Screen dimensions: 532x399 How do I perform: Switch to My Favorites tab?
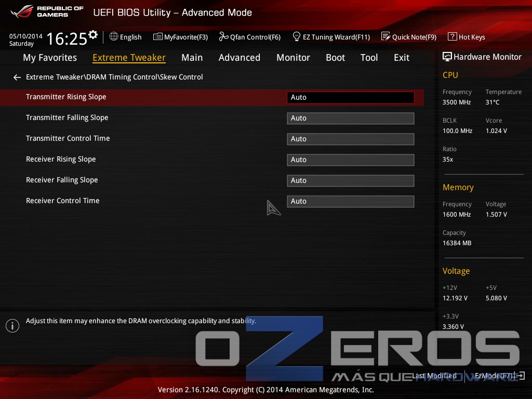pyautogui.click(x=50, y=58)
